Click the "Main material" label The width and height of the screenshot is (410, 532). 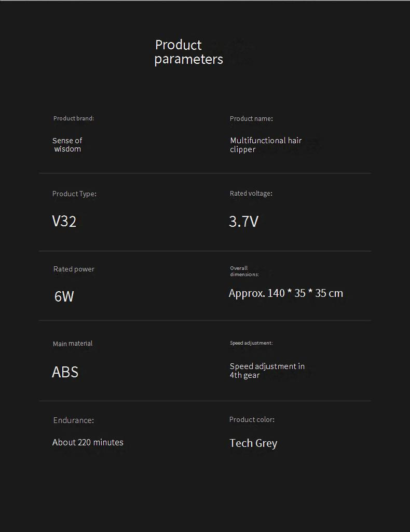[x=73, y=344]
